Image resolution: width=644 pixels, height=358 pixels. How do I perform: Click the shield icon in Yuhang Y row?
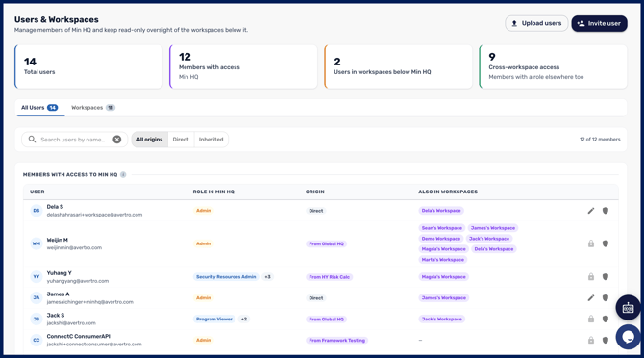[x=606, y=277]
